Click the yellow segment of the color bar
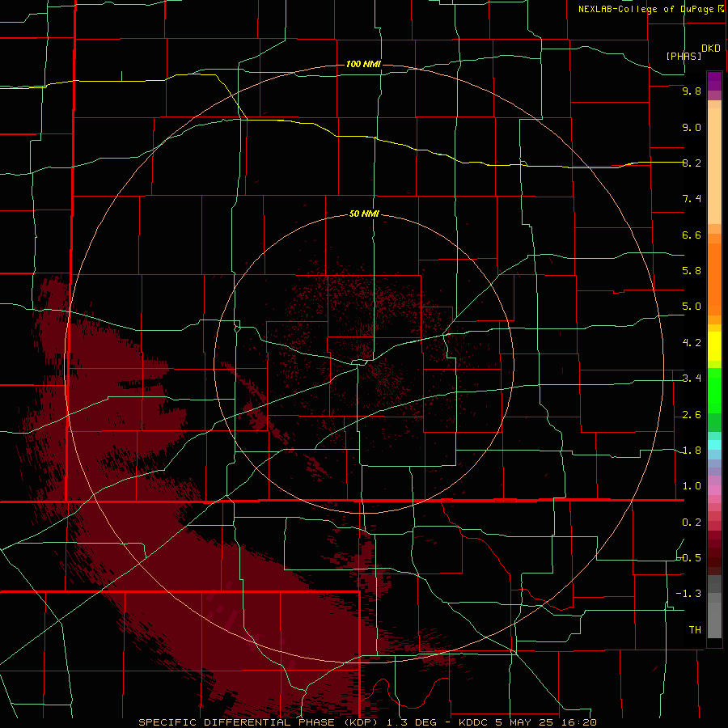 (714, 346)
